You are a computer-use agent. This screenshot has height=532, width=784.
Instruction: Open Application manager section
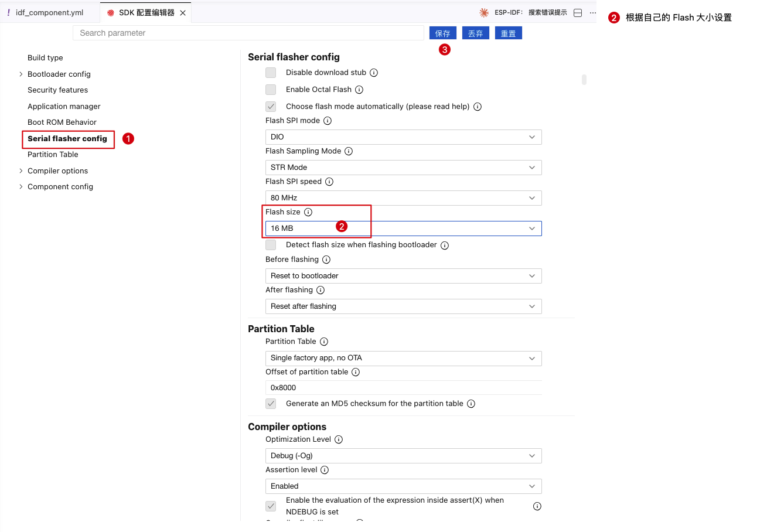pyautogui.click(x=64, y=107)
